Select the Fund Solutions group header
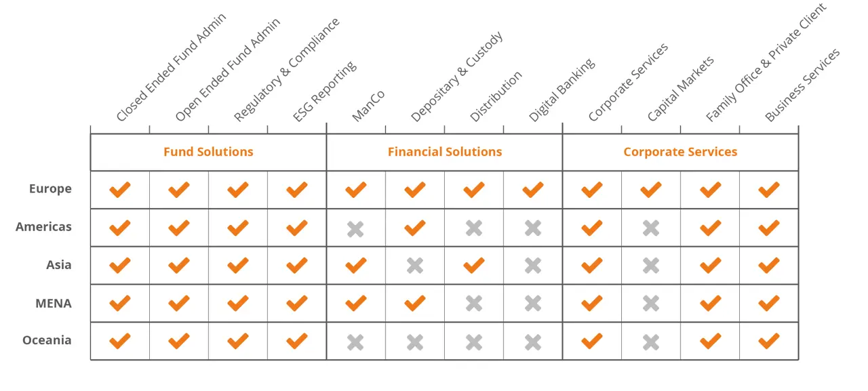 [208, 152]
